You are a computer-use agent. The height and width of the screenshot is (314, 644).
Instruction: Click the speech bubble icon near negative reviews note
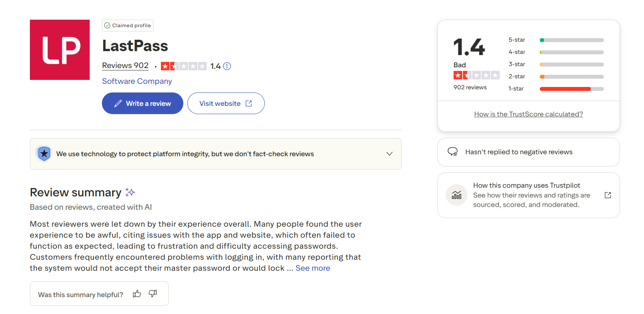[453, 152]
